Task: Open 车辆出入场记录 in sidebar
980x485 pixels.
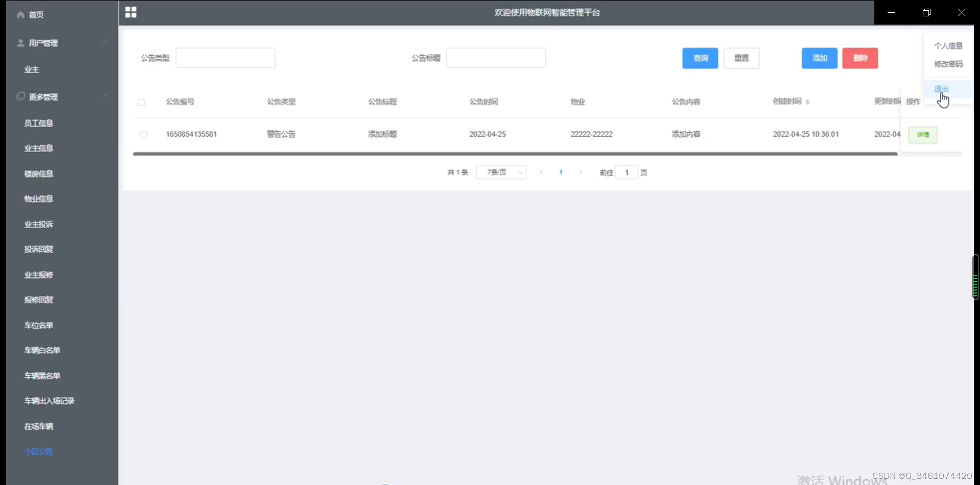Action: pyautogui.click(x=50, y=401)
